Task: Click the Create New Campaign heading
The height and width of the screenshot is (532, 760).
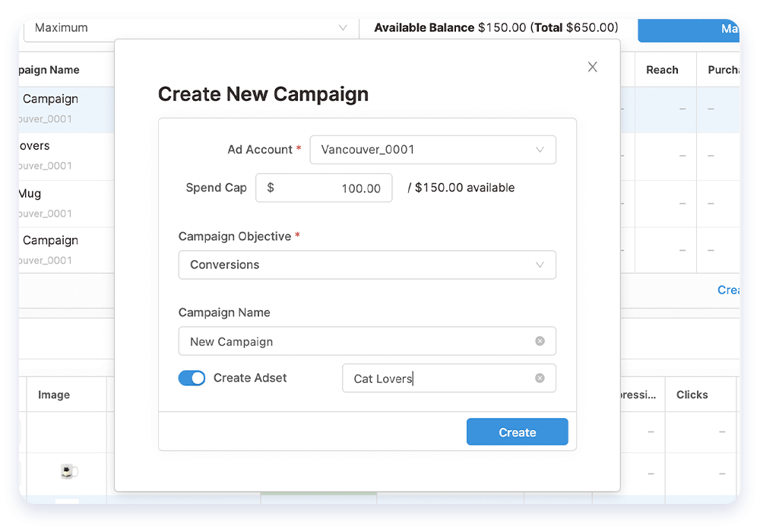Action: (x=263, y=94)
